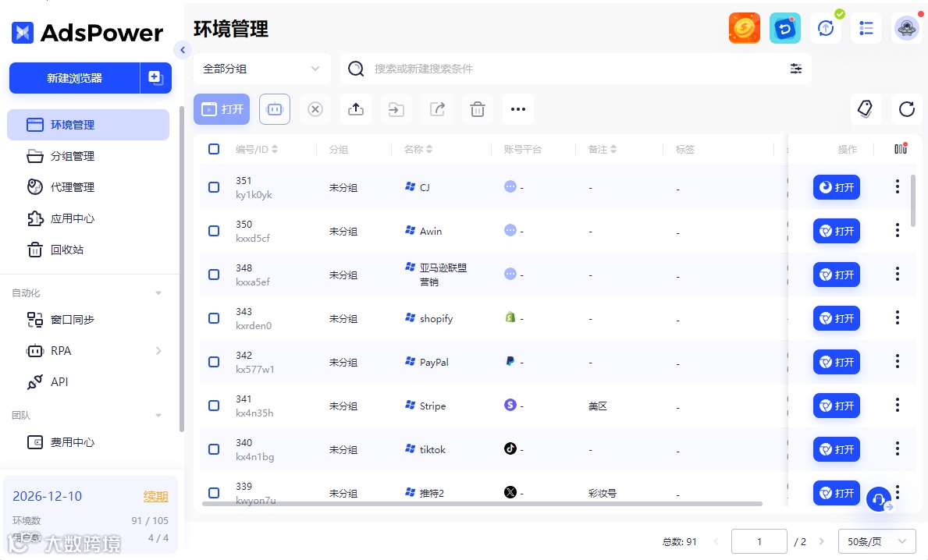Click the sidebar's vertical scrollbar
Viewport: 928px width, 560px height.
[x=181, y=269]
